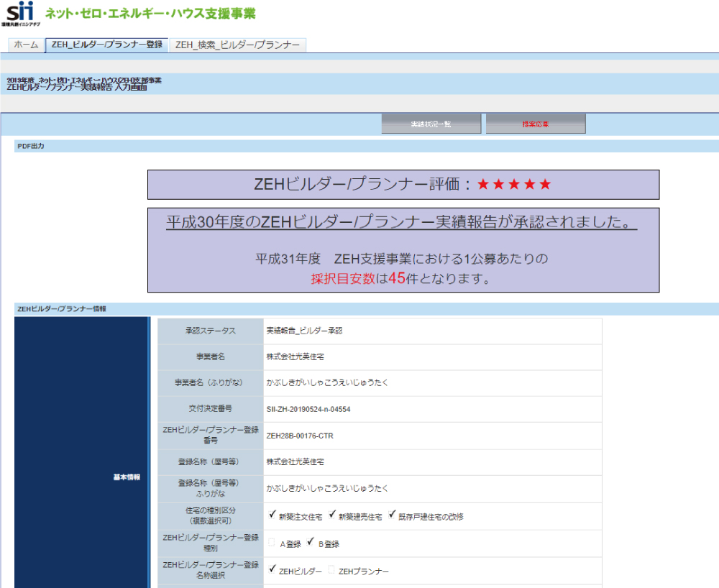Click the sii logo

pos(19,14)
